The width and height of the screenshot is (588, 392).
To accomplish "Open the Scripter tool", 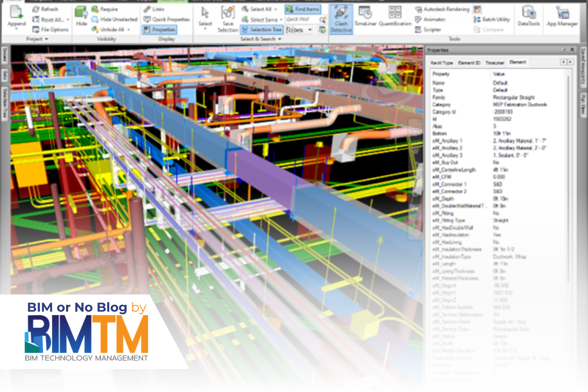I will point(428,29).
